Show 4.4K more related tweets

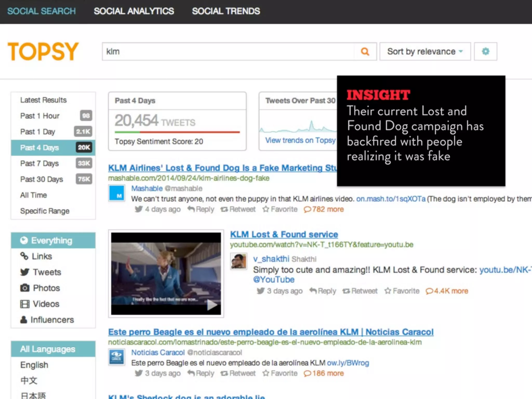point(447,291)
